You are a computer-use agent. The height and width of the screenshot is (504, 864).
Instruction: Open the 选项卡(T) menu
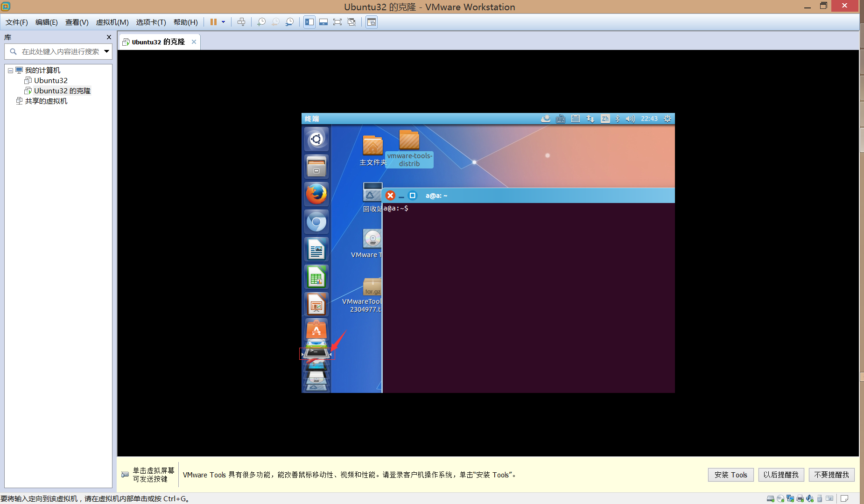[151, 22]
